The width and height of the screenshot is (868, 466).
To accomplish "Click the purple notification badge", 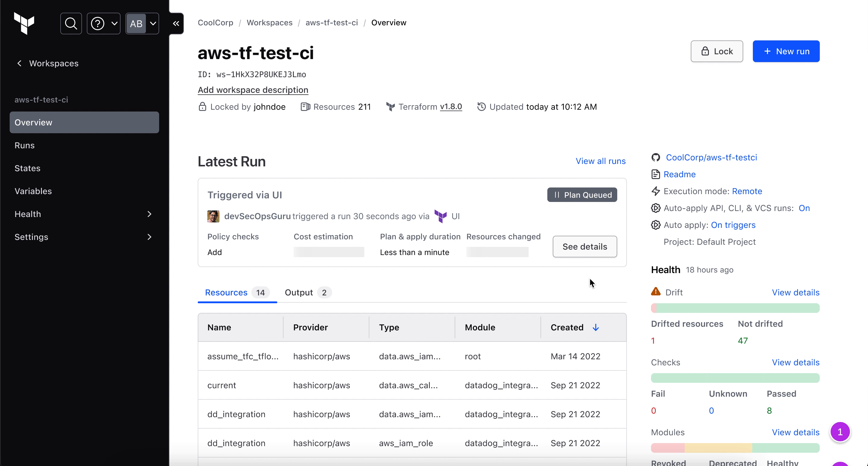I will pos(840,432).
